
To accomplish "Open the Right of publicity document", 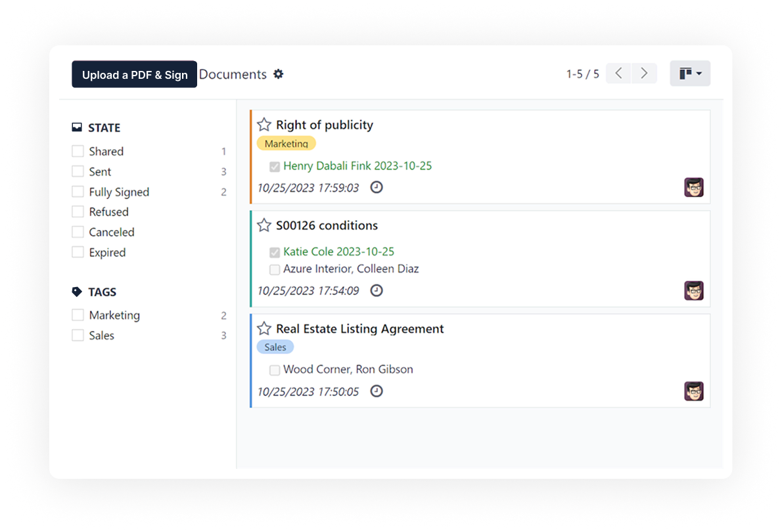I will (x=325, y=125).
